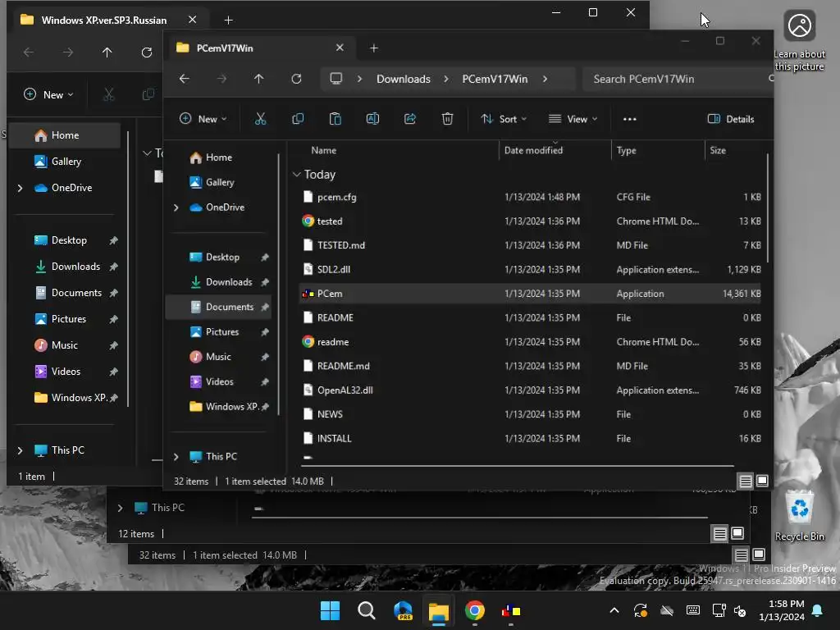The image size is (840, 630).
Task: Click File Explorer icon on taskbar
Action: click(439, 610)
